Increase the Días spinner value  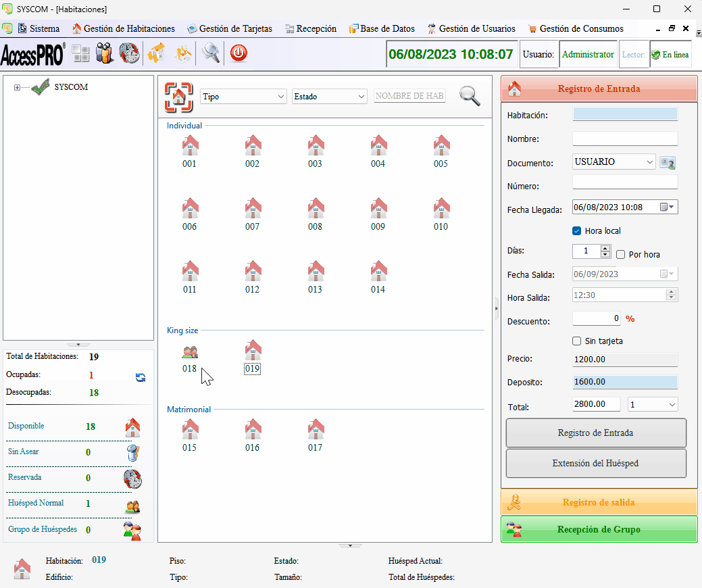tap(605, 248)
